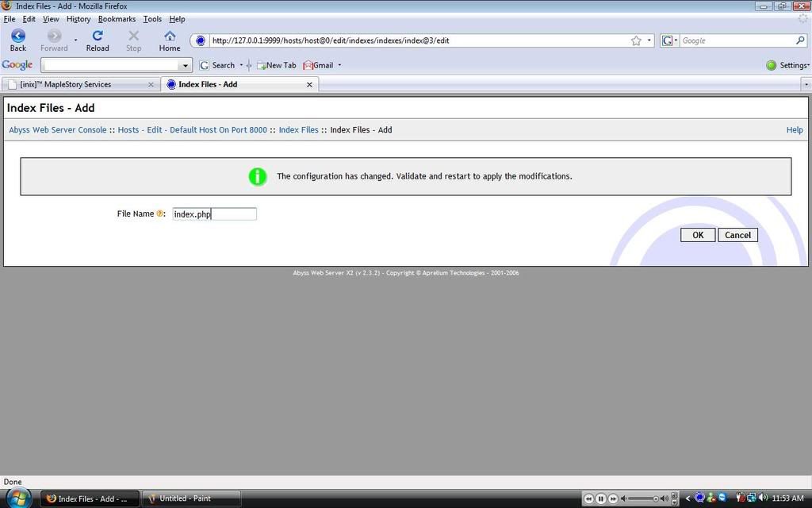Go to the Home page
812x508 pixels.
(170, 40)
